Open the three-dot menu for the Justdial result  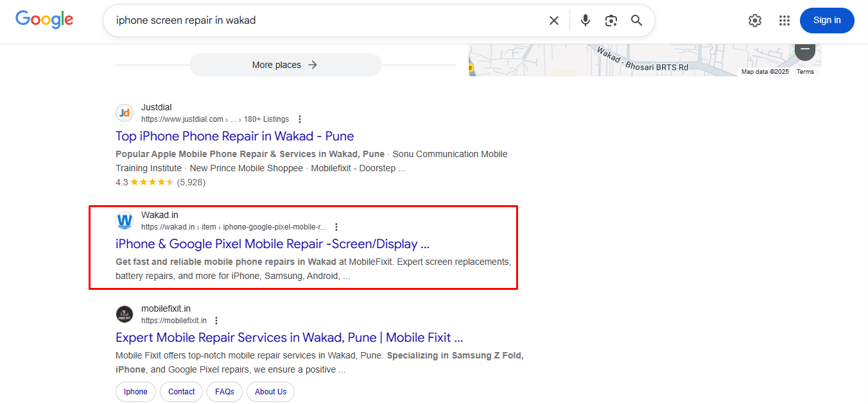point(299,119)
